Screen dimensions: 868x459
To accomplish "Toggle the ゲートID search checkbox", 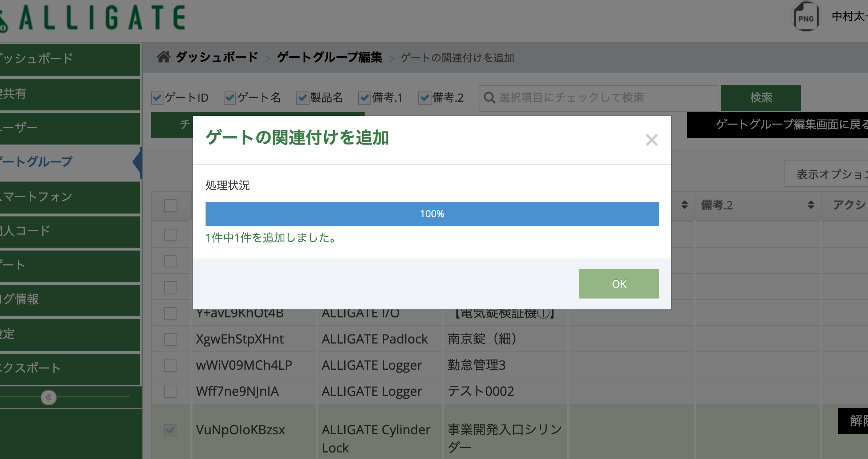I will click(157, 98).
